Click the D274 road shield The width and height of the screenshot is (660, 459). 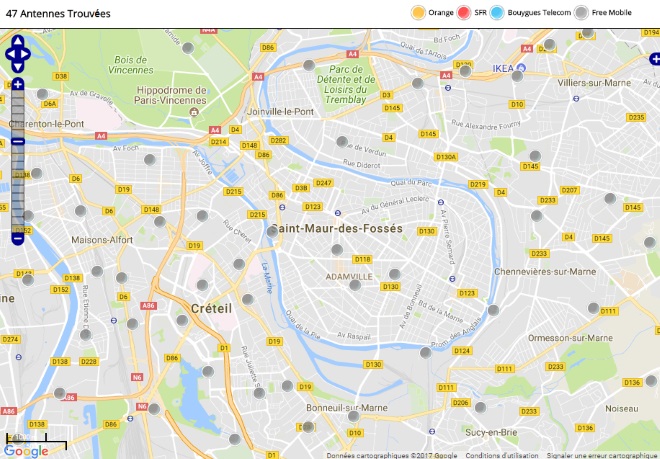pyautogui.click(x=11, y=339)
